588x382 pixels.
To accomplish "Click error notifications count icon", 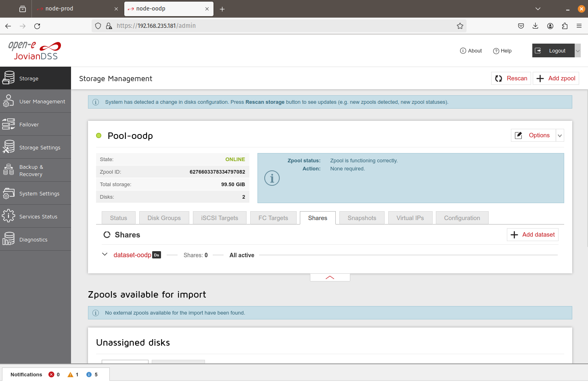I will pyautogui.click(x=51, y=374).
